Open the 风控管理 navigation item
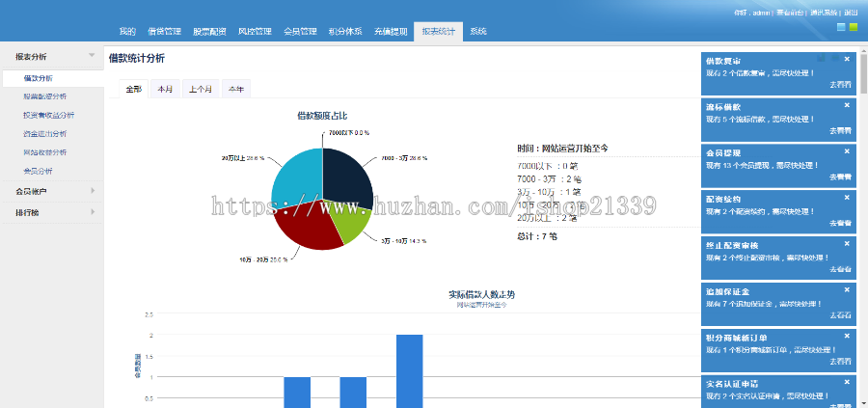Viewport: 868px width, 408px height. click(x=255, y=32)
